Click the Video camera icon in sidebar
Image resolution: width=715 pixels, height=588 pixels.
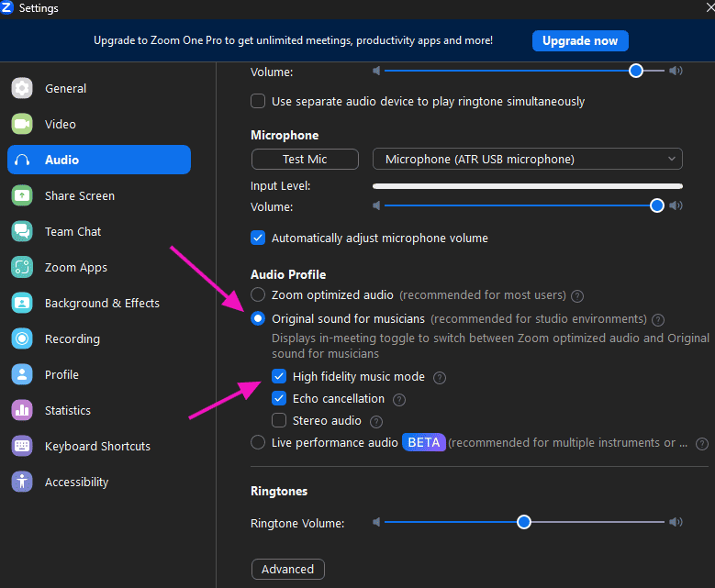pyautogui.click(x=22, y=124)
